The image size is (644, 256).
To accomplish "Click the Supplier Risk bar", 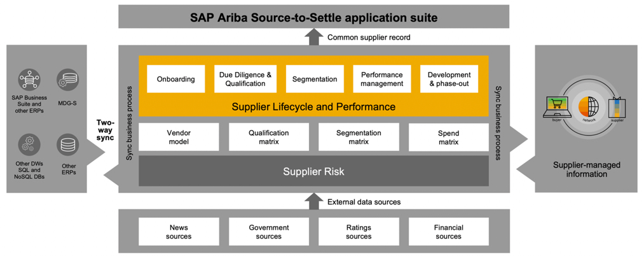I will tap(314, 171).
